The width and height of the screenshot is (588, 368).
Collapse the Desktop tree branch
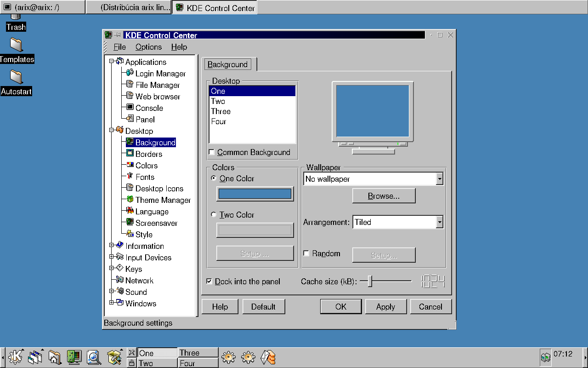(112, 131)
